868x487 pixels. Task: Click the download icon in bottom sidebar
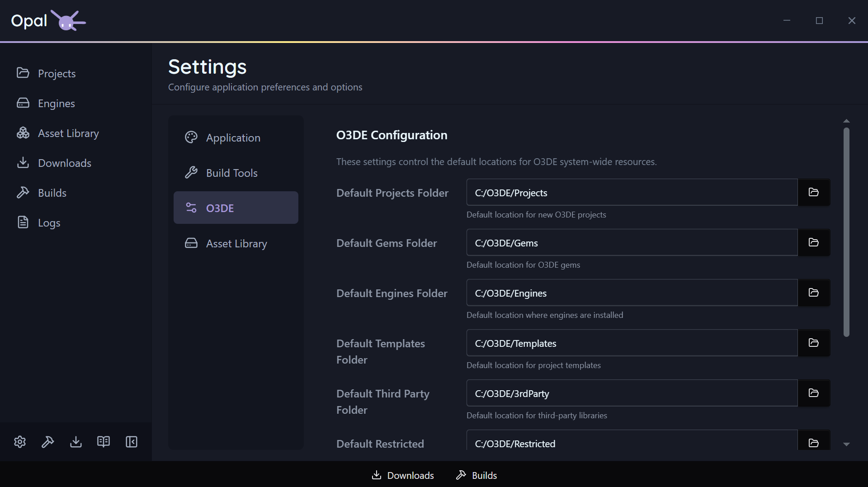tap(76, 442)
